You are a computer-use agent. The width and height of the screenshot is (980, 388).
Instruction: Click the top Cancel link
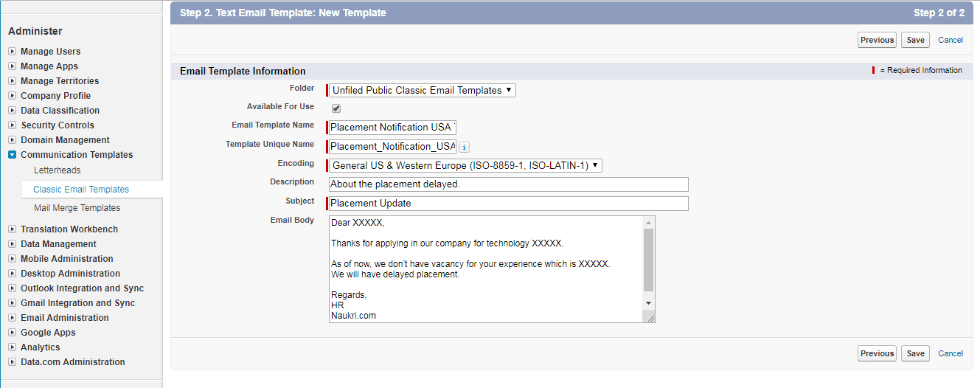tap(951, 40)
